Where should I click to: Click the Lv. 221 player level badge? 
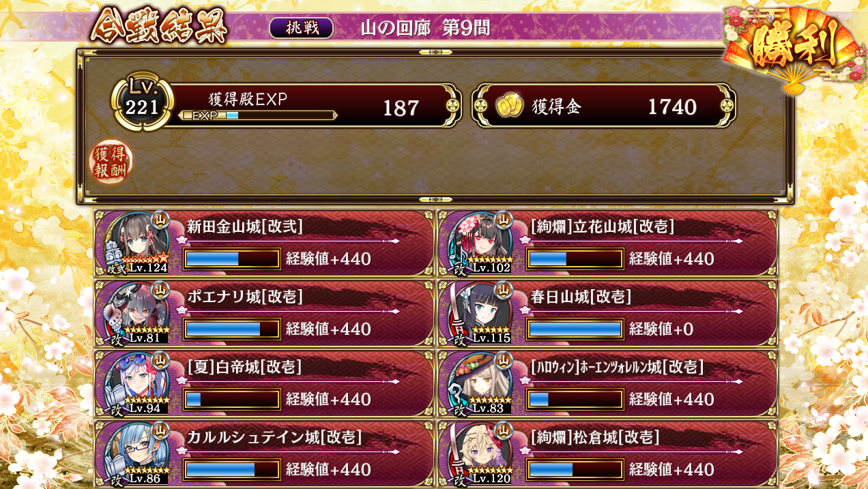[x=142, y=104]
